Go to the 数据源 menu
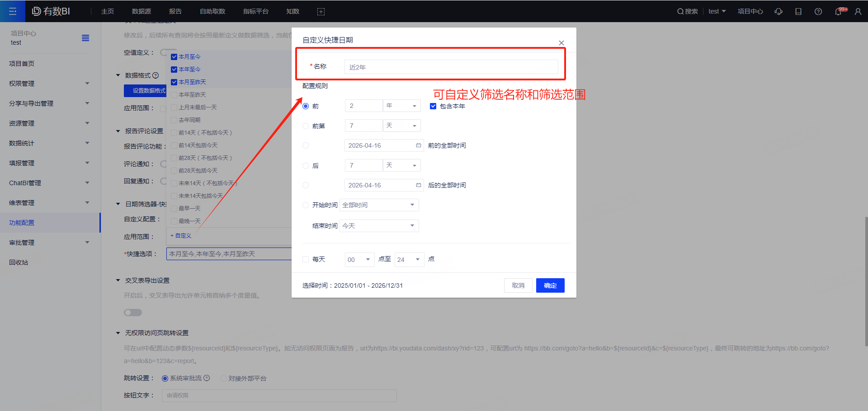 [142, 11]
